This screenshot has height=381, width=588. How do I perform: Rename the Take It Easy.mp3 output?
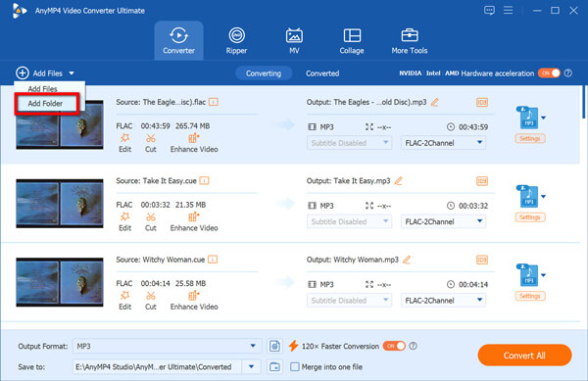point(398,181)
